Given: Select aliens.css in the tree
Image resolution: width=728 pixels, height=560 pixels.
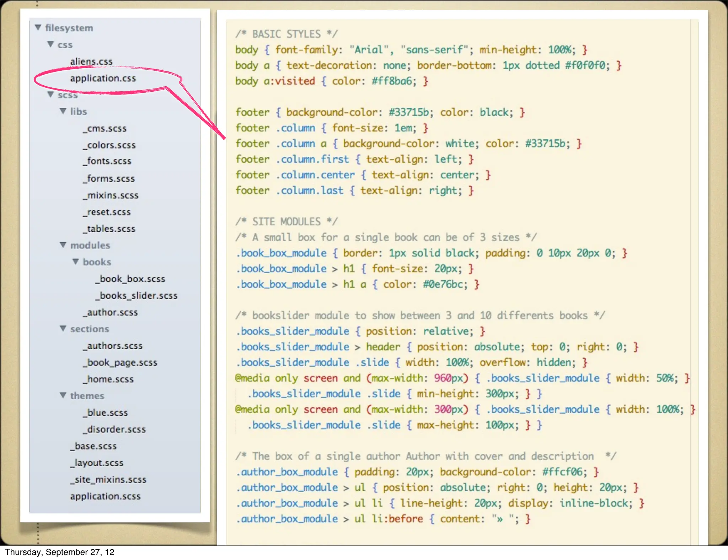Looking at the screenshot, I should tap(91, 61).
